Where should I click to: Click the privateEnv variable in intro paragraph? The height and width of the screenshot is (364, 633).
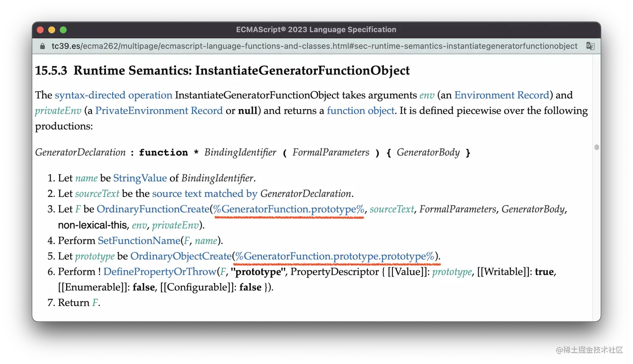click(58, 111)
